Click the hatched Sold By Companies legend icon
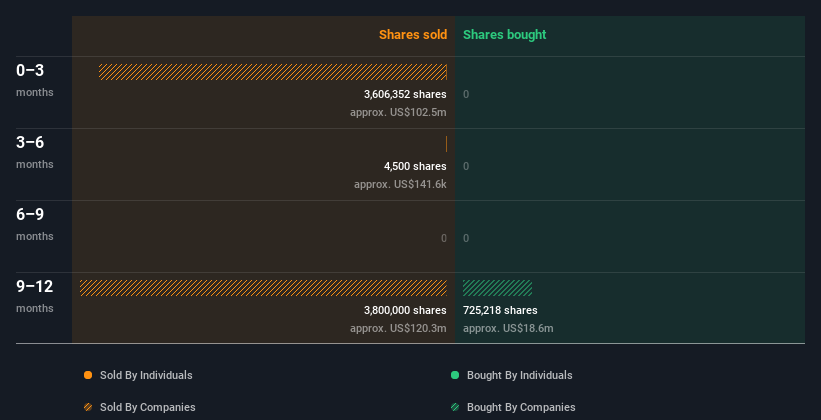Image resolution: width=821 pixels, height=420 pixels. (88, 407)
